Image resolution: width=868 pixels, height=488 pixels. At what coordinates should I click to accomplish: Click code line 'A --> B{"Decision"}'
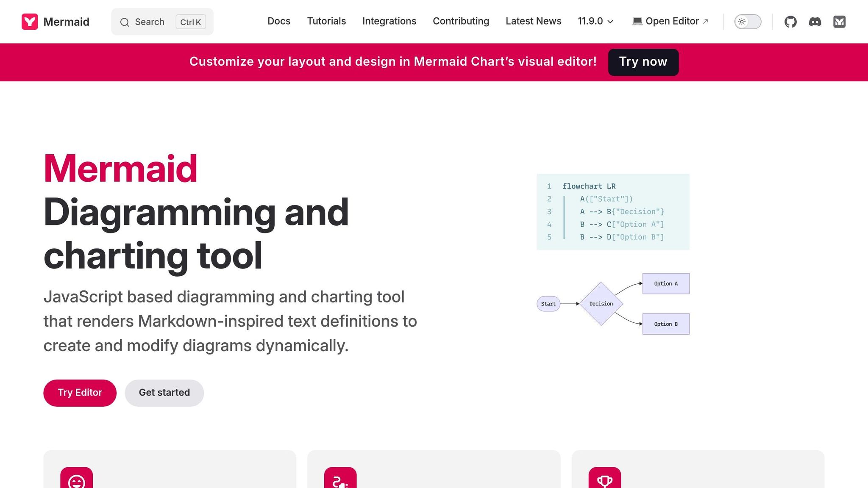pyautogui.click(x=622, y=211)
